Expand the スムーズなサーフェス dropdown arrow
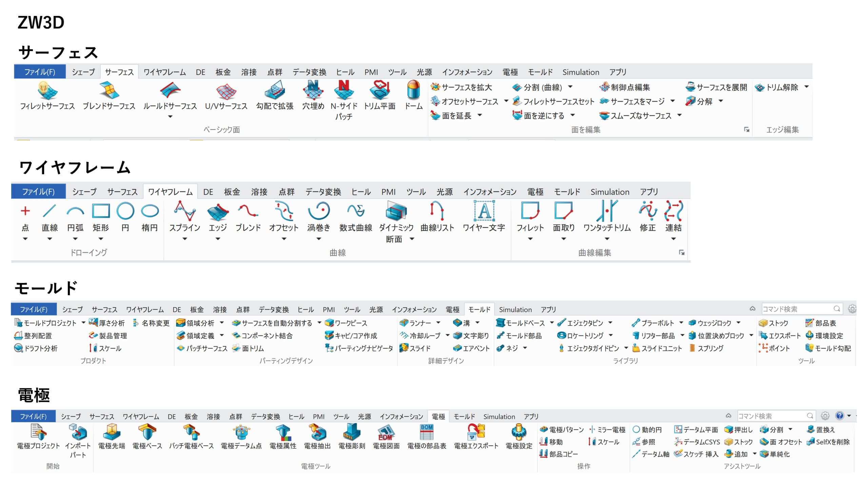The image size is (868, 488). pos(679,115)
